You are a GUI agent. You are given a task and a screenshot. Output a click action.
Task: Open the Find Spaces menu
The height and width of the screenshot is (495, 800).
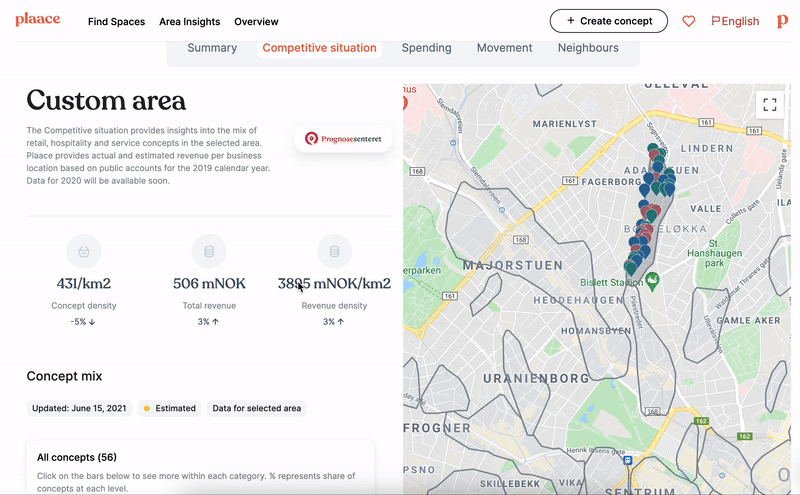coord(116,22)
